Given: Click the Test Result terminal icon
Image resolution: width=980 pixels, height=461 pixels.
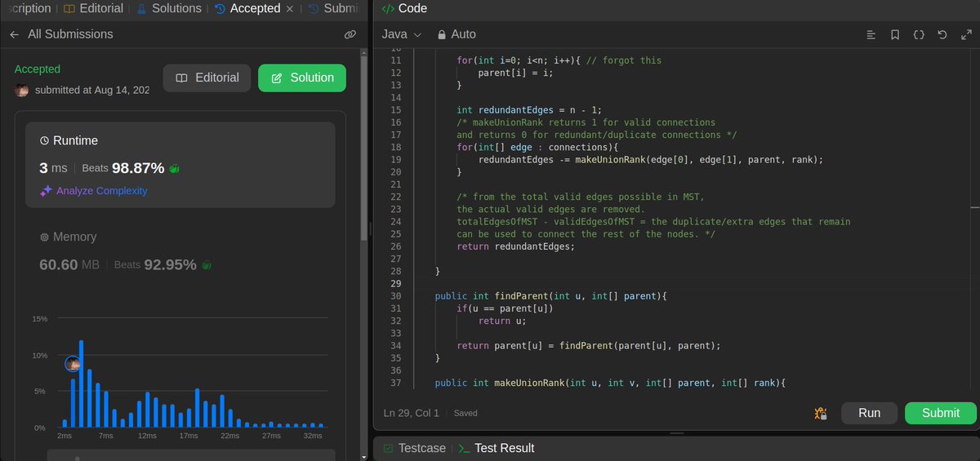Looking at the screenshot, I should pos(464,448).
